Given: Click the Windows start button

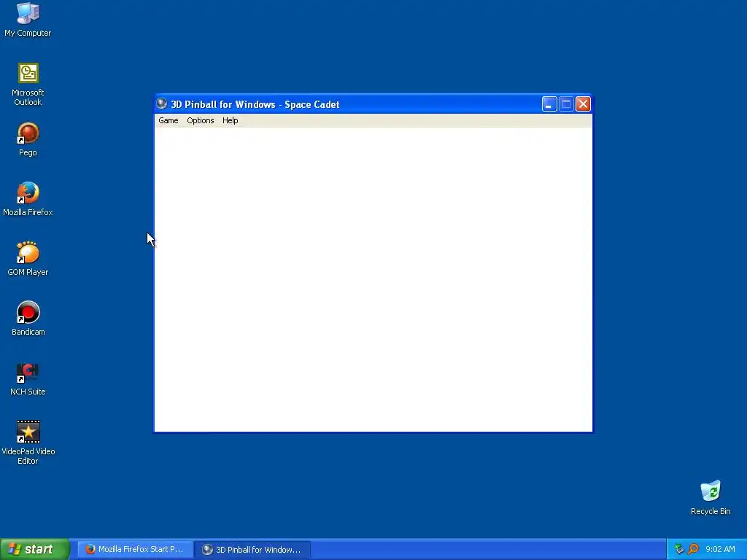Looking at the screenshot, I should [x=35, y=549].
